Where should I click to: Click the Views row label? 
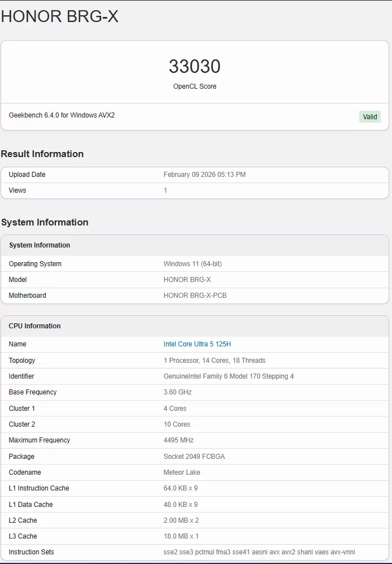pos(18,190)
